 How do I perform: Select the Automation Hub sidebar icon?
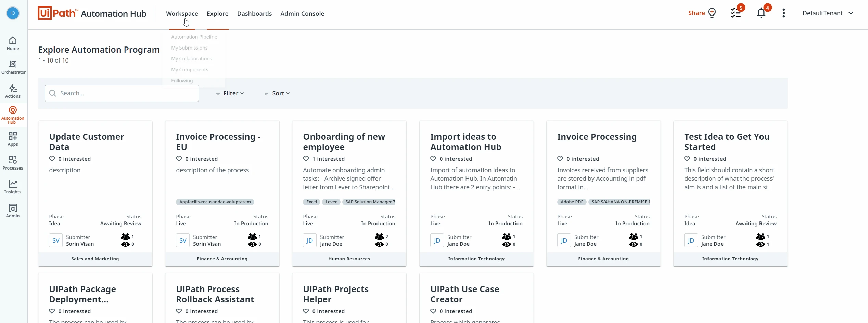pyautogui.click(x=13, y=115)
